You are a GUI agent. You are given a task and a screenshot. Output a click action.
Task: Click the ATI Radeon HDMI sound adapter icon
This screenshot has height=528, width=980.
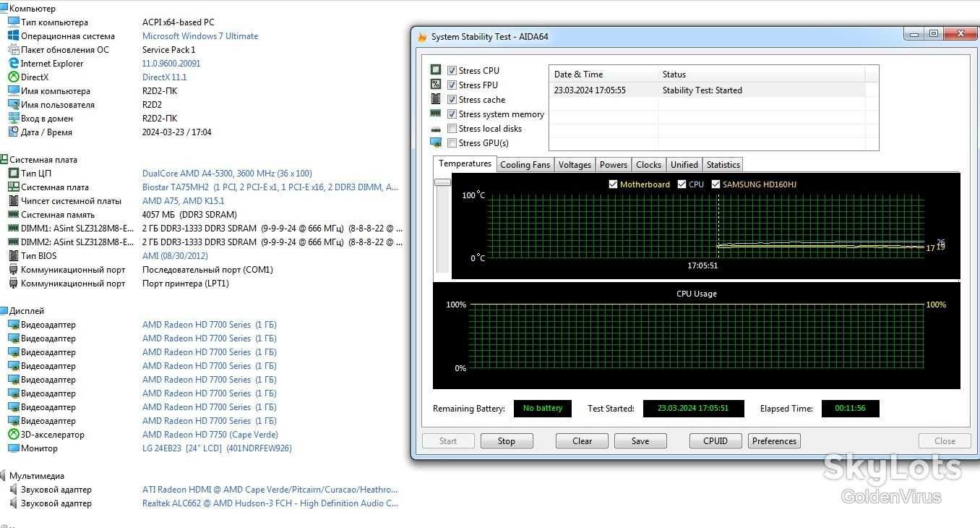coord(13,490)
